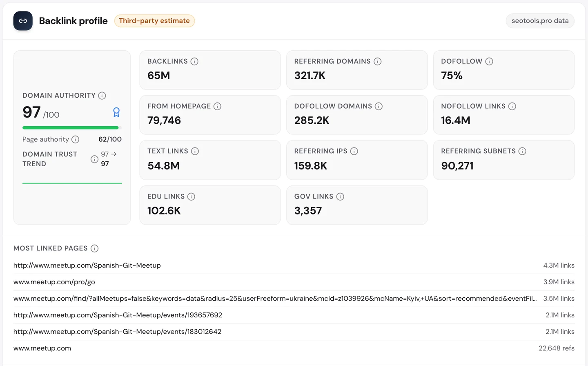This screenshot has height=366, width=588.
Task: Click the Text Links info icon
Action: 195,151
